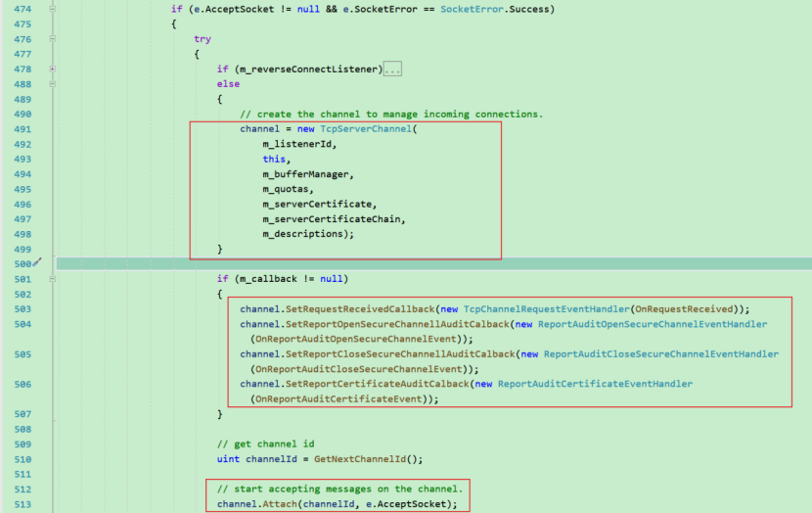Click the 'this' keyword argument
Image resolution: width=812 pixels, height=513 pixels.
(274, 159)
